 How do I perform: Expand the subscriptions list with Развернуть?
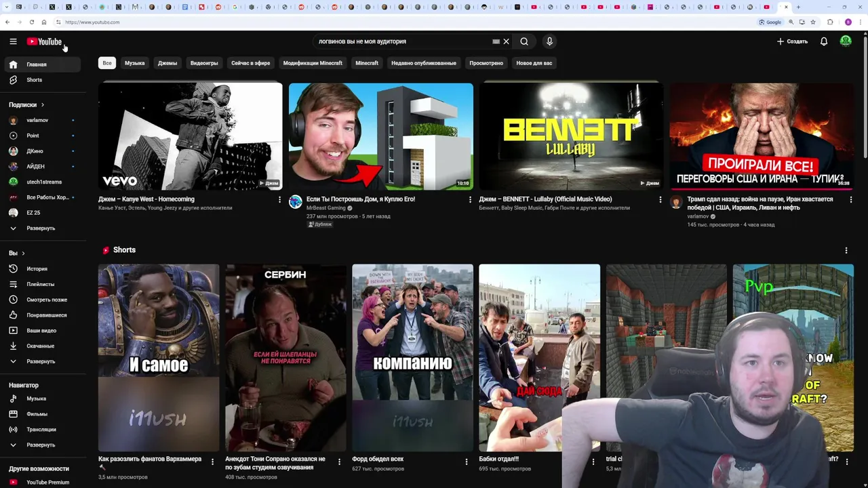coord(41,228)
